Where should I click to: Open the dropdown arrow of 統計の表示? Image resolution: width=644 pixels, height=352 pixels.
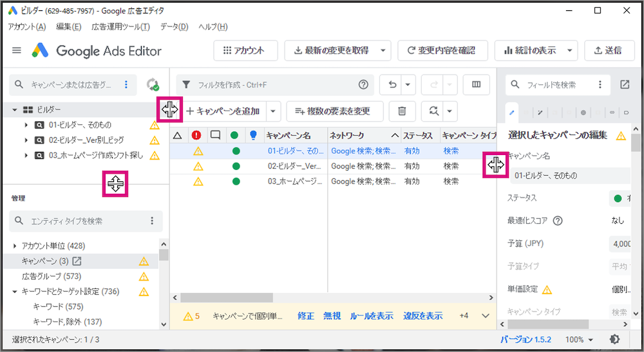[570, 50]
